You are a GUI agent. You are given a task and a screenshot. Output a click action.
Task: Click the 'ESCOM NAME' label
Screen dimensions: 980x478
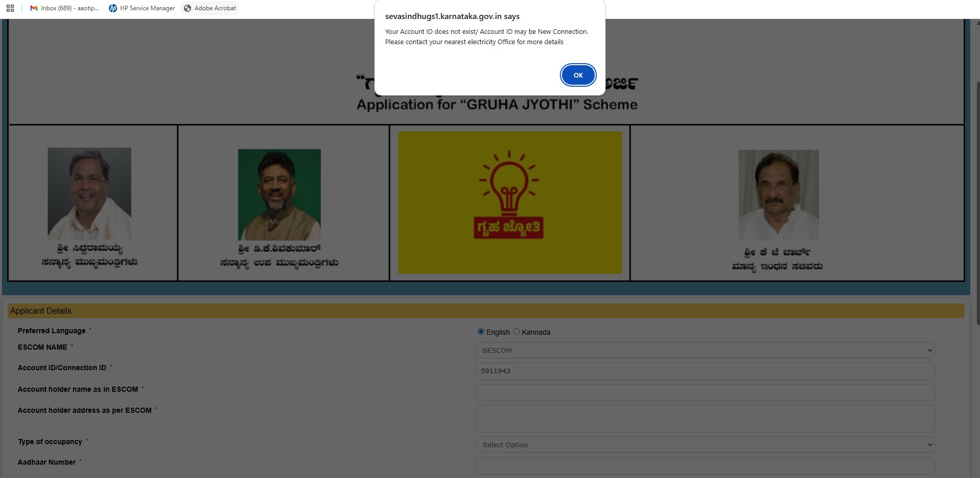tap(43, 347)
